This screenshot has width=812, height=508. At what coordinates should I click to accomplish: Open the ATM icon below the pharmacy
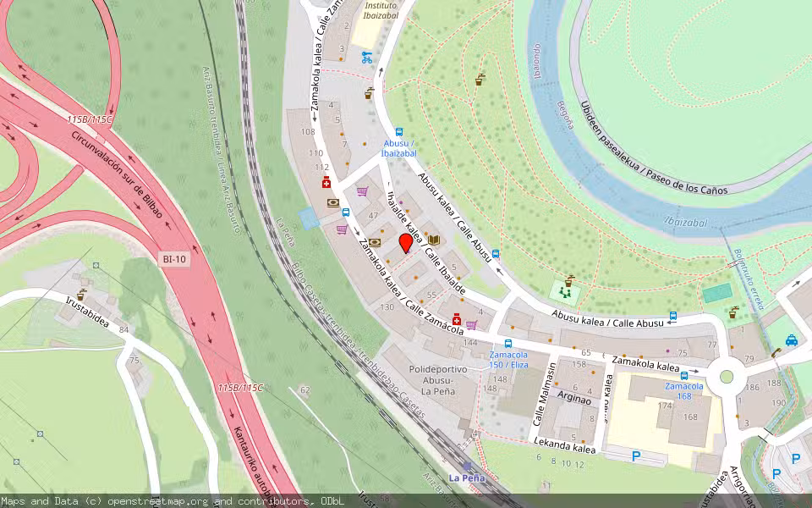click(332, 203)
